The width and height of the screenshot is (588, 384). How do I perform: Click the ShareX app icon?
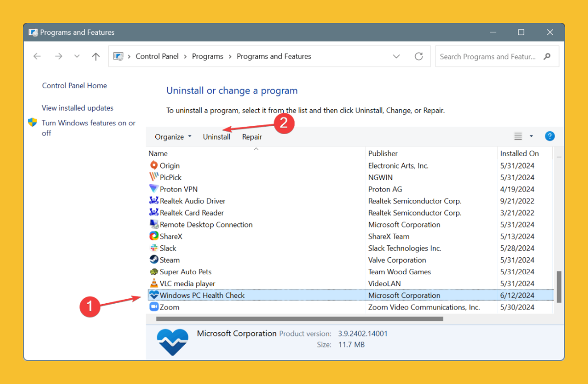click(x=154, y=236)
